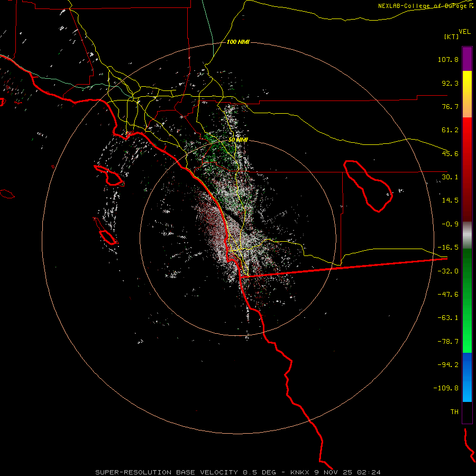Click the 107.8 value on velocity scale
The image size is (476, 476).
coord(448,59)
